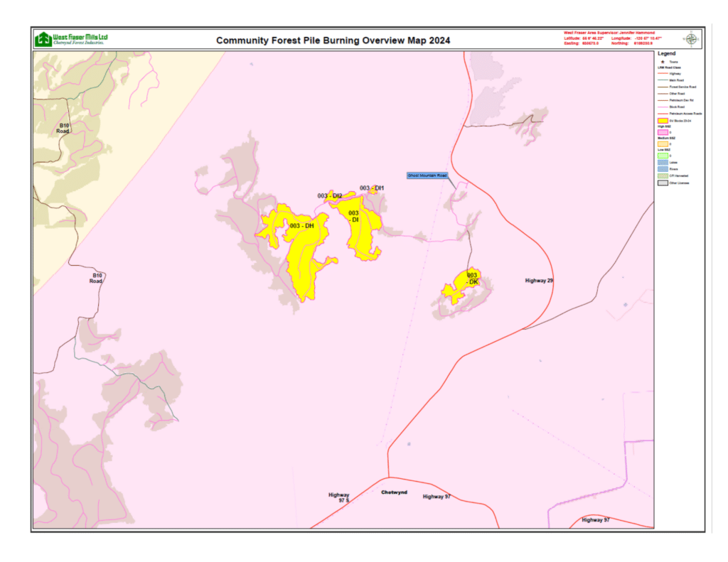Click the Towns star symbol in legend
This screenshot has height=562, width=728.
pos(663,62)
